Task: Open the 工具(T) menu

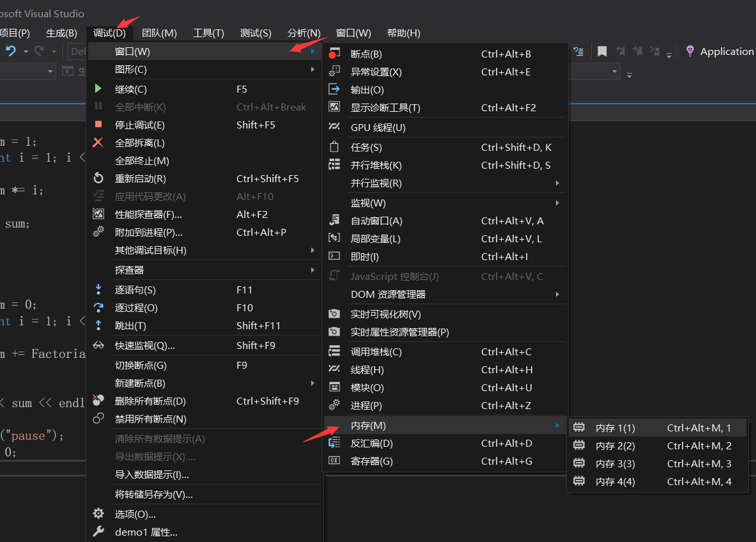Action: click(x=208, y=33)
